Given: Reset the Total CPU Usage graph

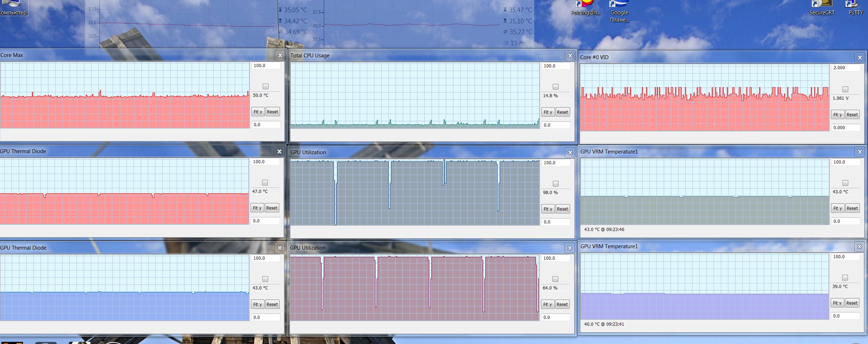Looking at the screenshot, I should pos(563,112).
